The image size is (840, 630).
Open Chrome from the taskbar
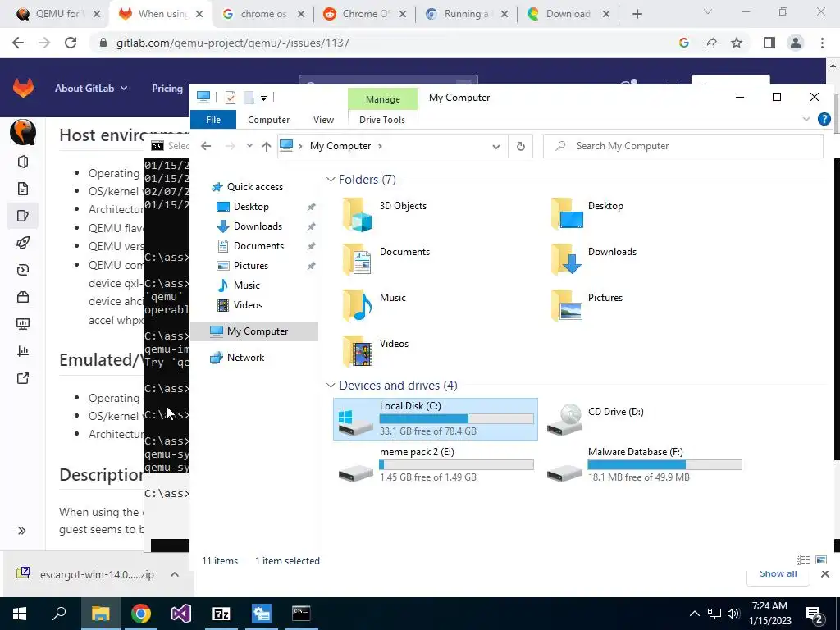click(x=141, y=614)
